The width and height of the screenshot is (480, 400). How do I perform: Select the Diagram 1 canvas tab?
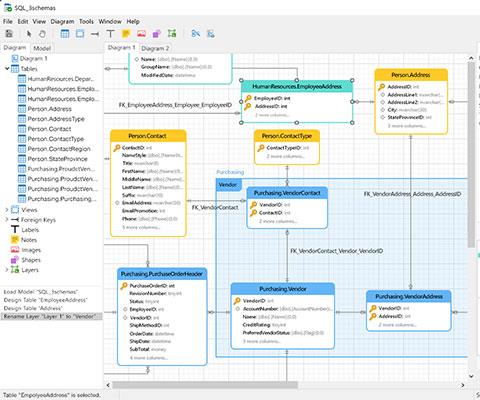(121, 48)
